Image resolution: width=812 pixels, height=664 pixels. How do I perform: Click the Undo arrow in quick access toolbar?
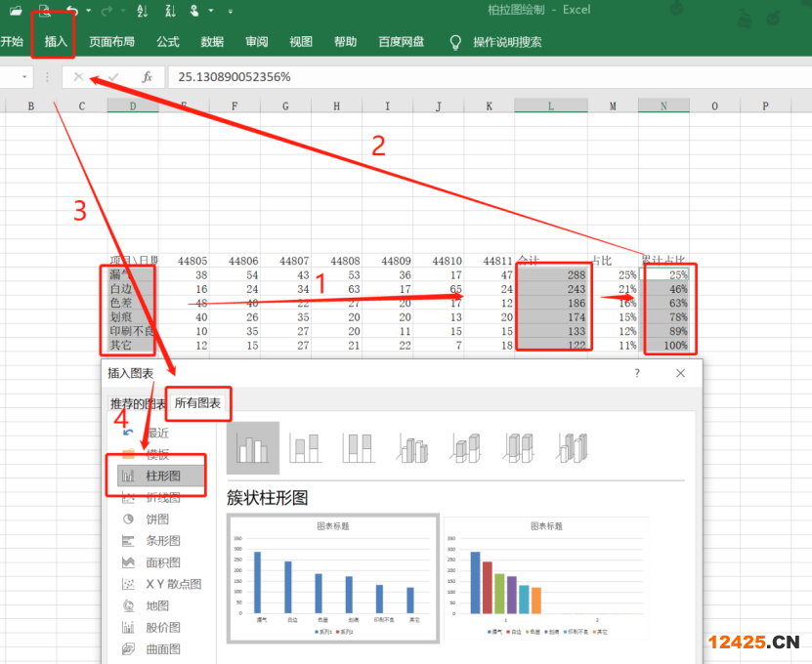[x=71, y=11]
